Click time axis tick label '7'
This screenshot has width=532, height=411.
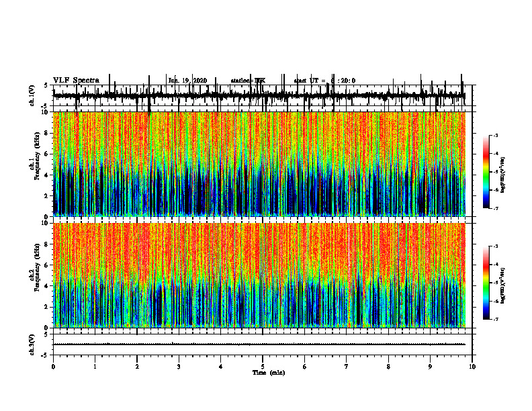tap(347, 367)
